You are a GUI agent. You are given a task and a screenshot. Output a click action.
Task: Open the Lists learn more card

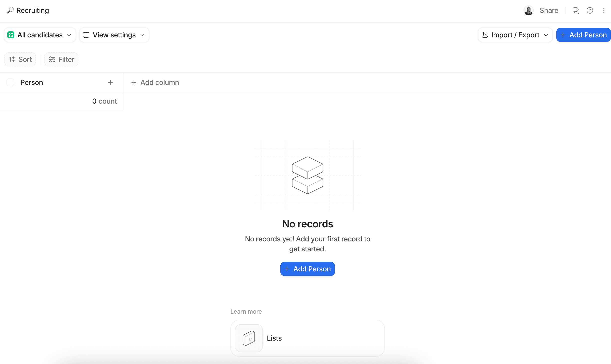pyautogui.click(x=307, y=338)
